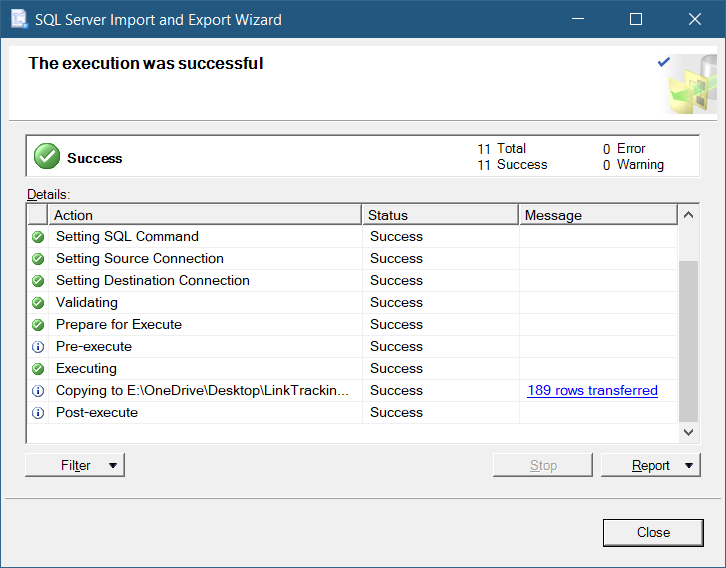The width and height of the screenshot is (726, 568).
Task: Click the Status column header
Action: click(440, 215)
